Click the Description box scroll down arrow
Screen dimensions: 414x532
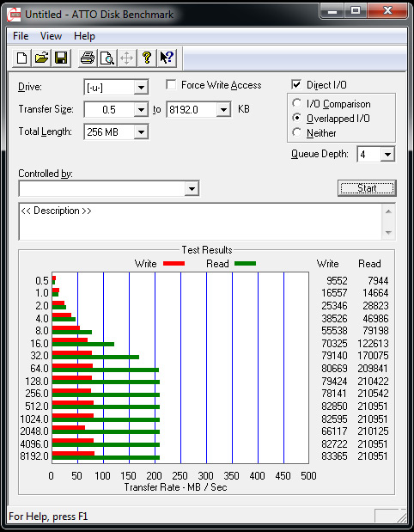pyautogui.click(x=388, y=233)
